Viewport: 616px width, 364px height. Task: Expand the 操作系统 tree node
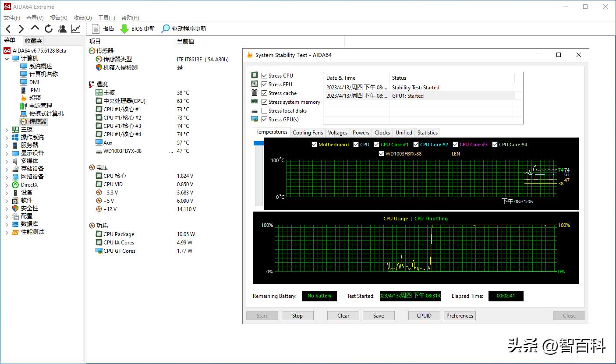(x=7, y=138)
